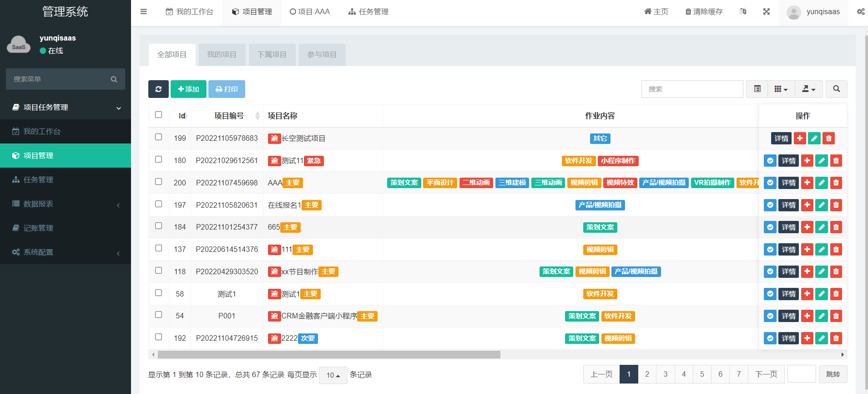Edit the AAA project with green pencil
The width and height of the screenshot is (868, 394).
coord(822,183)
